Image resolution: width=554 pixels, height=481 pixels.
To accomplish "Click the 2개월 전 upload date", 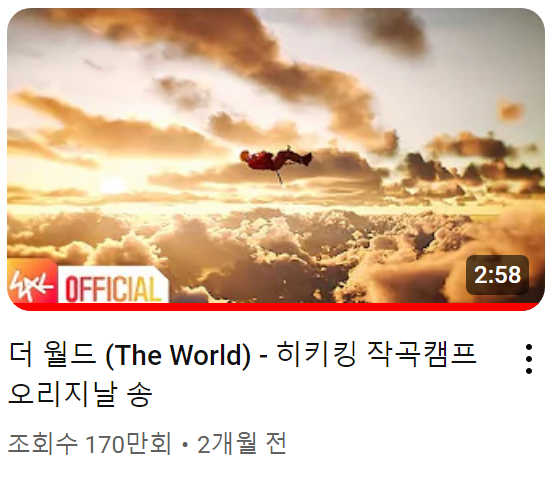I will tap(242, 444).
